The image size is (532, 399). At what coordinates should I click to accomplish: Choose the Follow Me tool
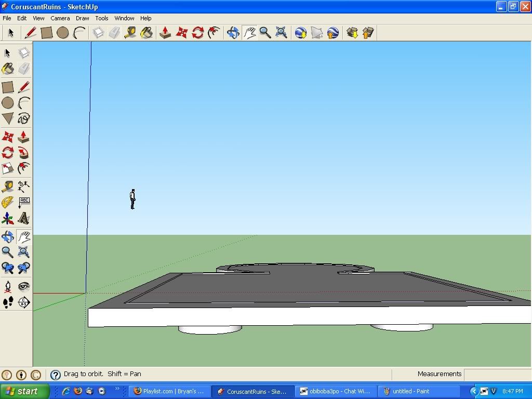24,153
